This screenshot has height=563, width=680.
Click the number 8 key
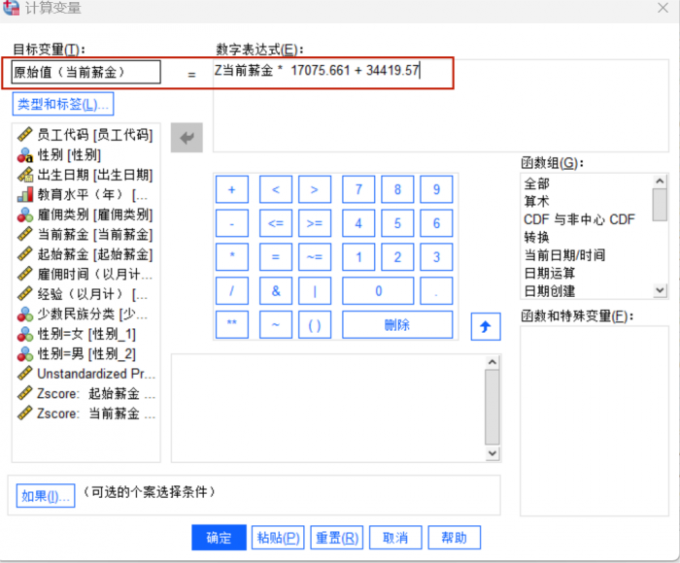coord(398,190)
